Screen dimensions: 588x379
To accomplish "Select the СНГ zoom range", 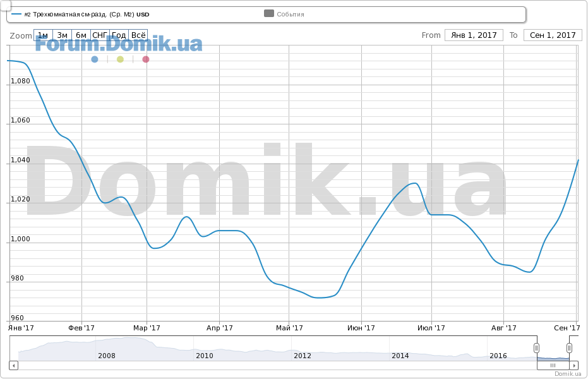I will click(x=100, y=35).
